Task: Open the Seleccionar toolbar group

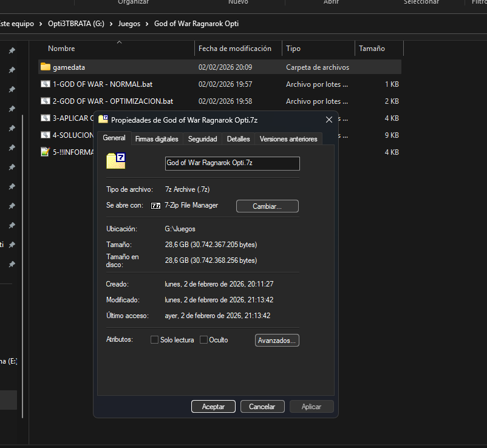Action: click(x=421, y=2)
